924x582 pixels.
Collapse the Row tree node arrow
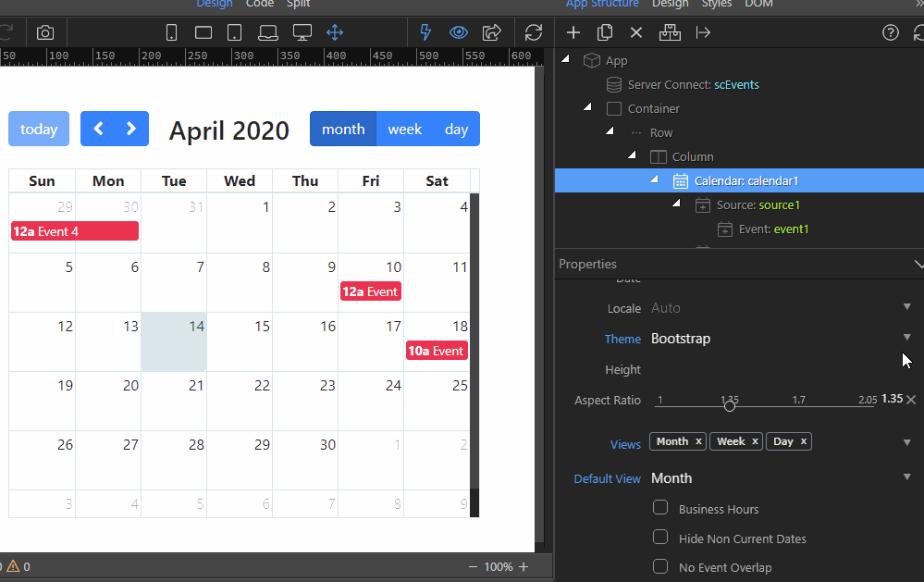click(x=610, y=130)
